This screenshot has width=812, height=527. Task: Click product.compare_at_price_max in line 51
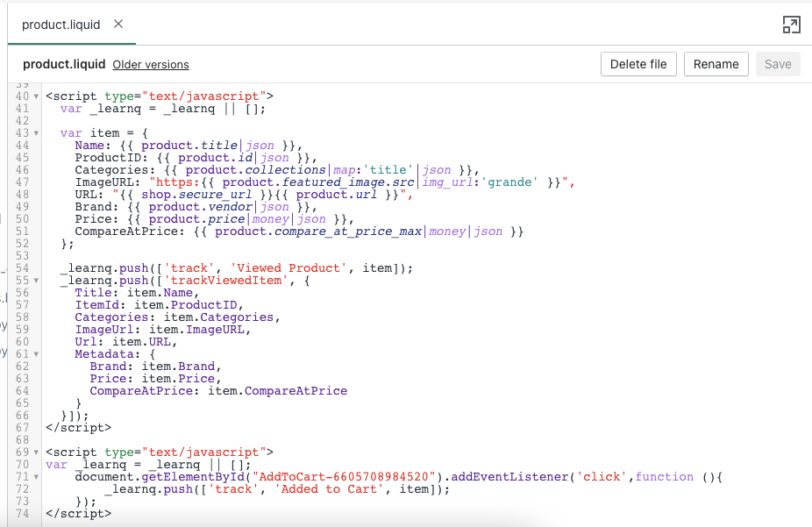point(318,231)
